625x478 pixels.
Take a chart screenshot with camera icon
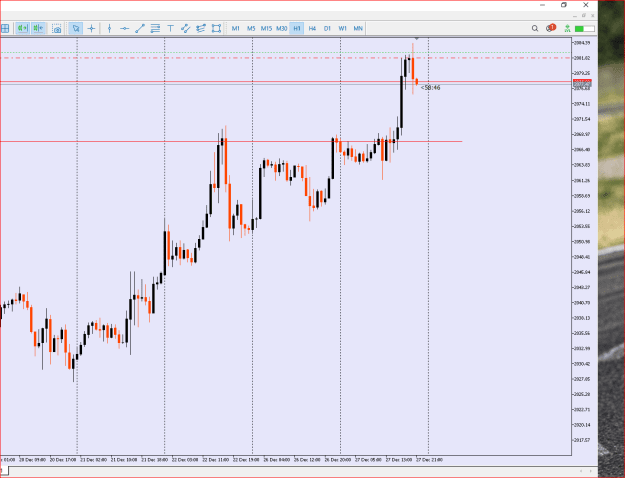click(57, 28)
